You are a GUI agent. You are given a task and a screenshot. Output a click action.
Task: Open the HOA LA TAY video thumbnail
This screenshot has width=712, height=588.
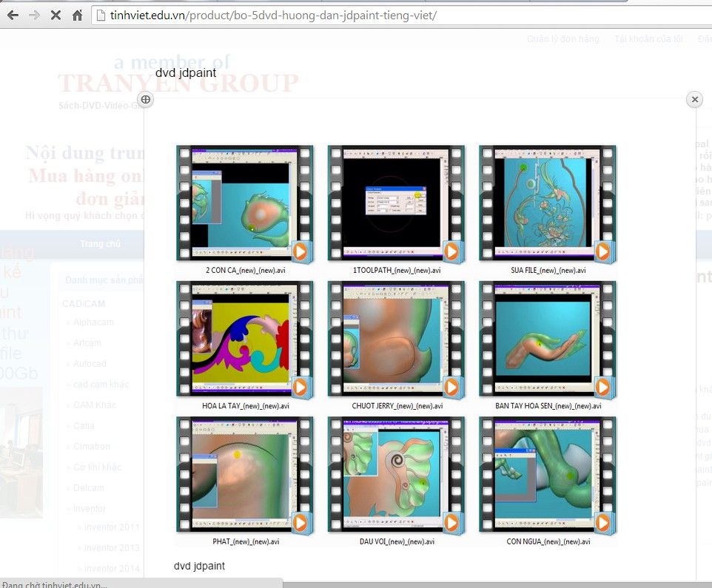point(245,339)
